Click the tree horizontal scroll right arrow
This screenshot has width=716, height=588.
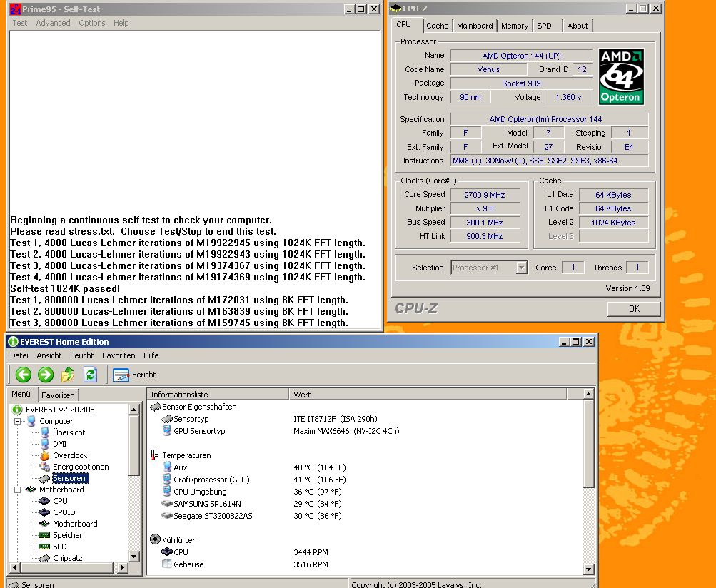click(x=122, y=568)
